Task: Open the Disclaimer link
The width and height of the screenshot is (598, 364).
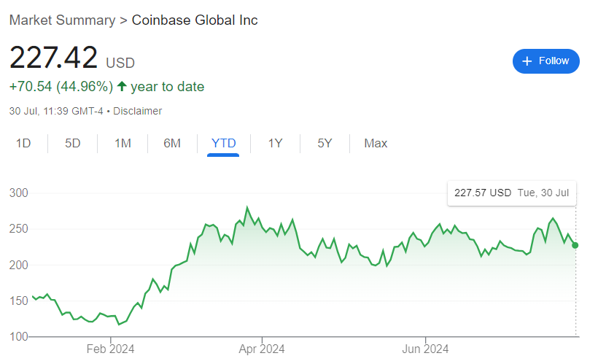Action: [x=138, y=112]
